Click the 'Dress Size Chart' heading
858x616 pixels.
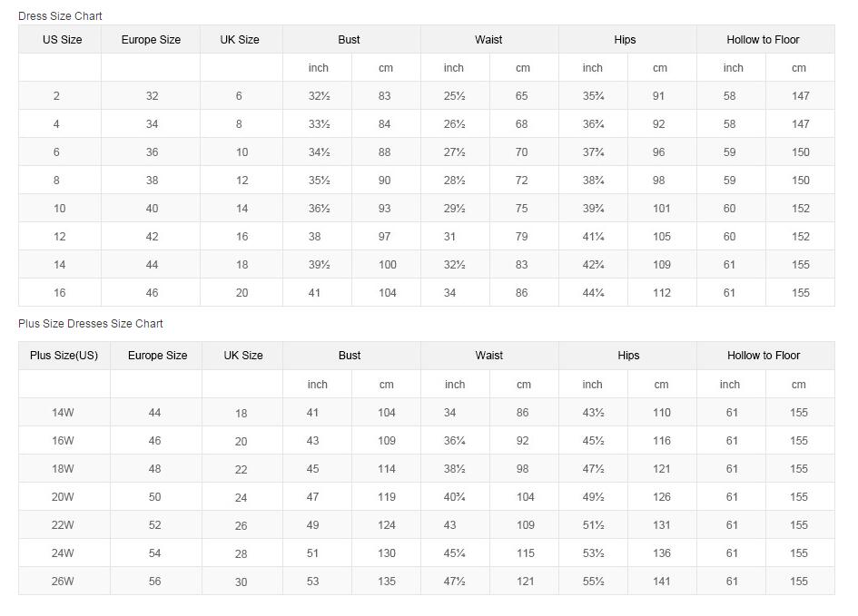(x=60, y=16)
